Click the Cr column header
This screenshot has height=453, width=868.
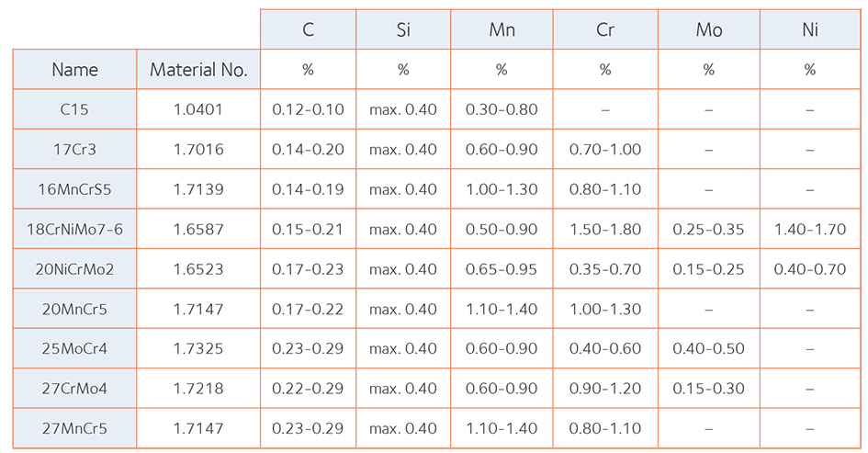pyautogui.click(x=604, y=29)
